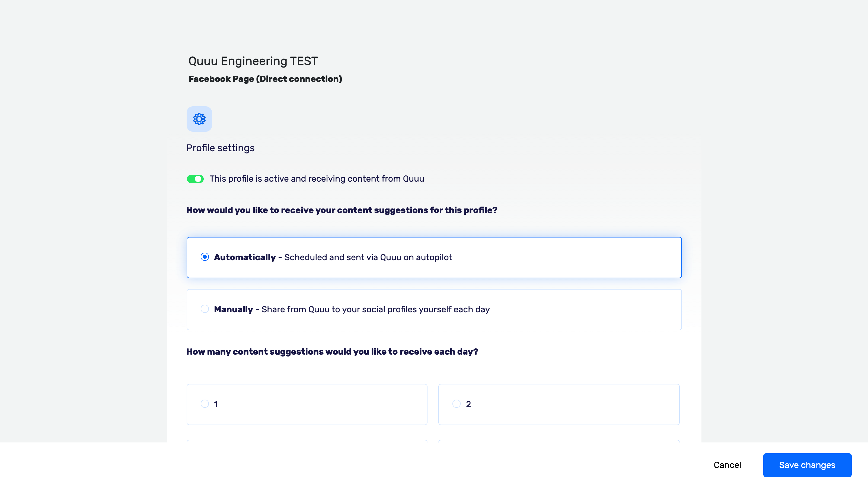Click the Facebook Page (Direct connection) label
Screen dimensions: 868x488
[265, 79]
